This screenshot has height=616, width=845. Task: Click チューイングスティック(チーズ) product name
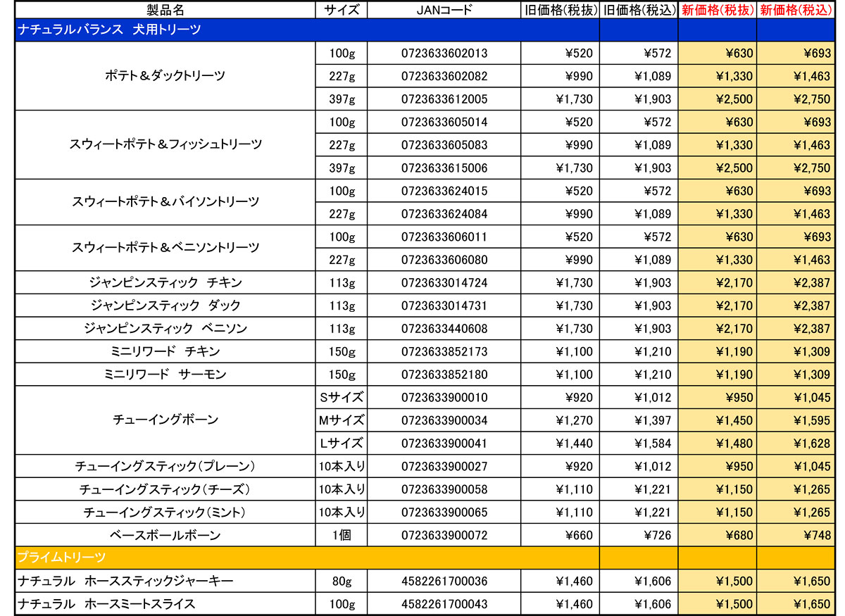pos(165,489)
